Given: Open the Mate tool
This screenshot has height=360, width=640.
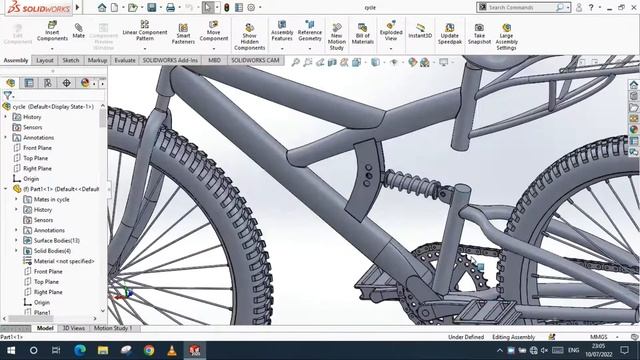Looking at the screenshot, I should click(78, 31).
